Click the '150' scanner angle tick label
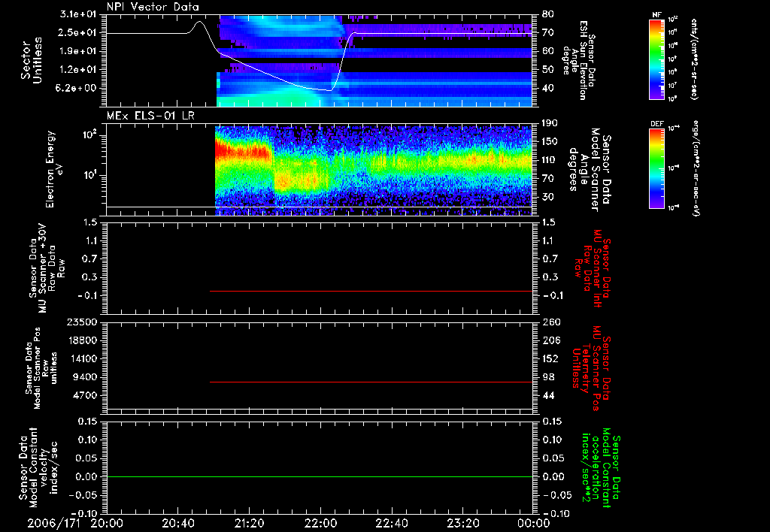 click(551, 142)
